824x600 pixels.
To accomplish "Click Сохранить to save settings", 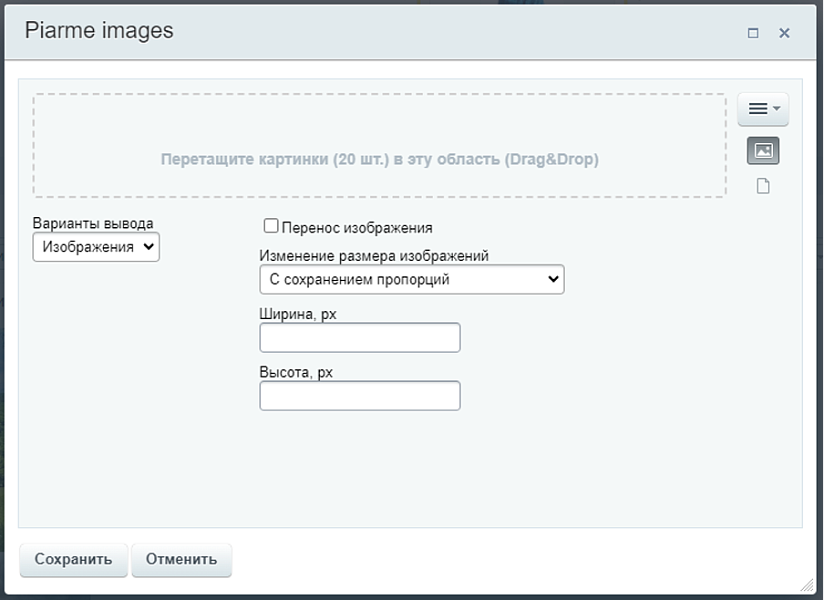I will coord(73,560).
